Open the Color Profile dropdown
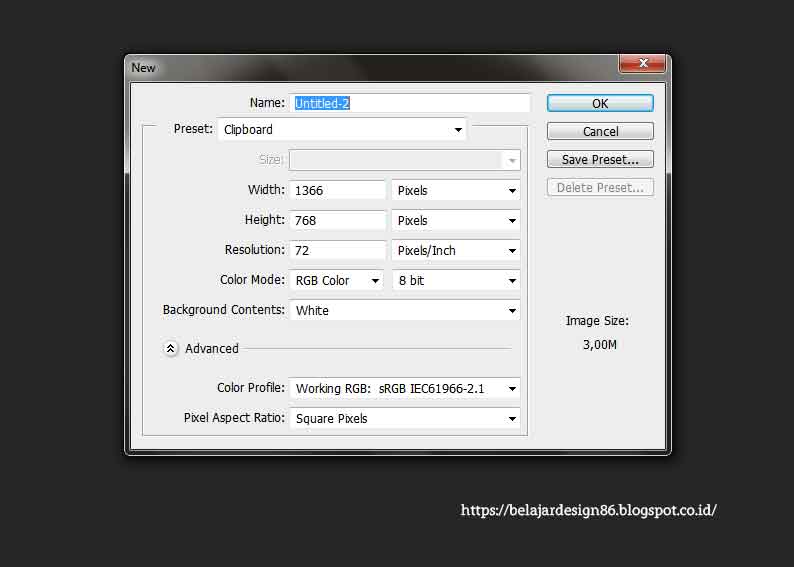Screen dimensions: 794x567 click(405, 388)
